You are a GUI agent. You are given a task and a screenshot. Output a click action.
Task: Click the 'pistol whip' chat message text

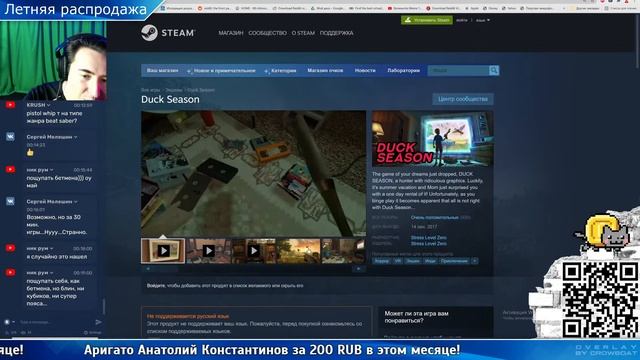[54, 117]
